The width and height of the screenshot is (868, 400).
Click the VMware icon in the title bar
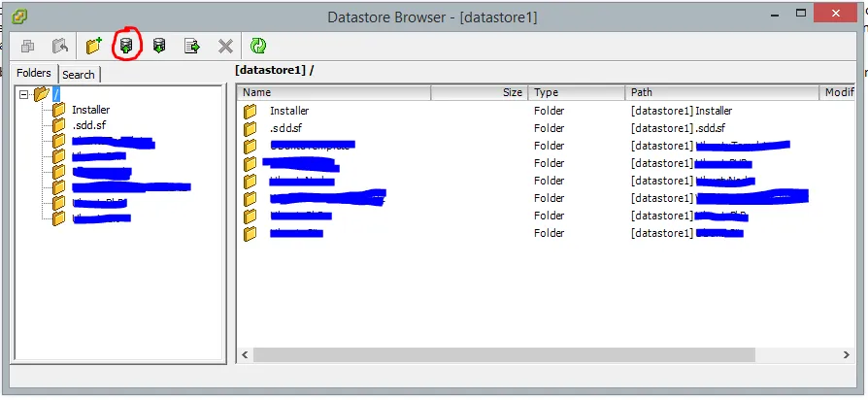click(x=20, y=17)
